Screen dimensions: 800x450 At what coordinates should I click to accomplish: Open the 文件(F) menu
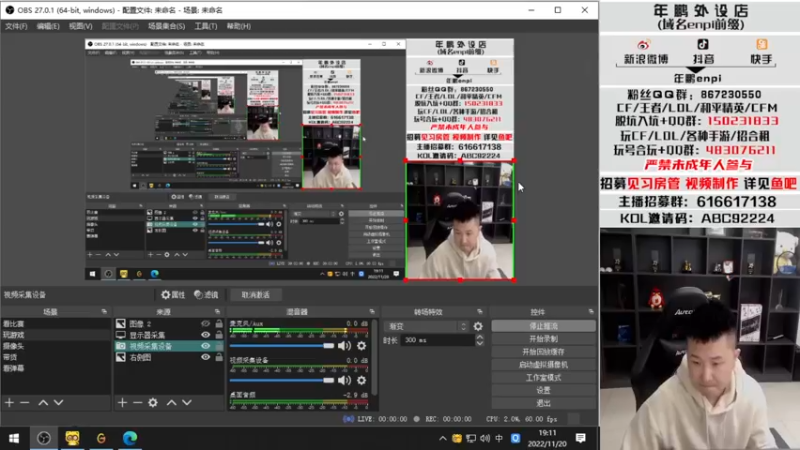(16, 26)
